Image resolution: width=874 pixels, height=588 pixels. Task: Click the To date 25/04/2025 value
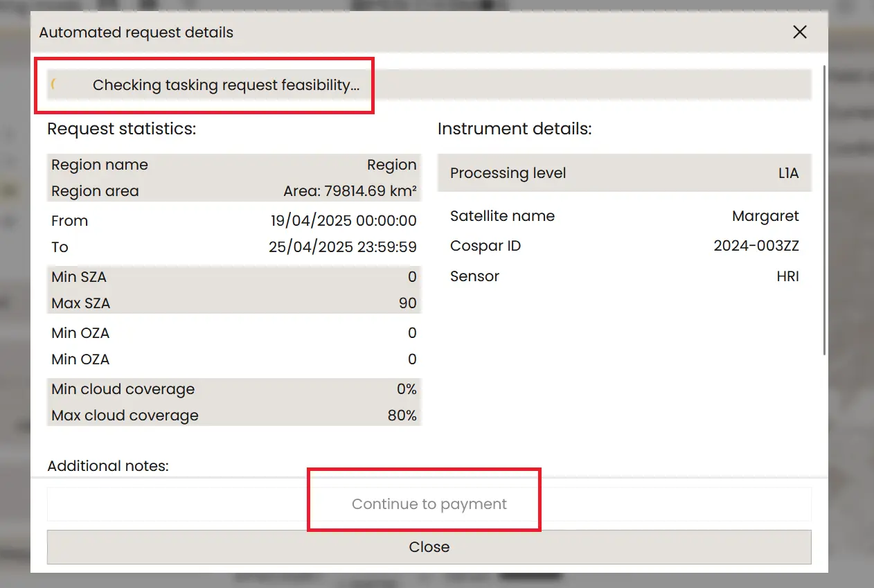[x=342, y=247]
